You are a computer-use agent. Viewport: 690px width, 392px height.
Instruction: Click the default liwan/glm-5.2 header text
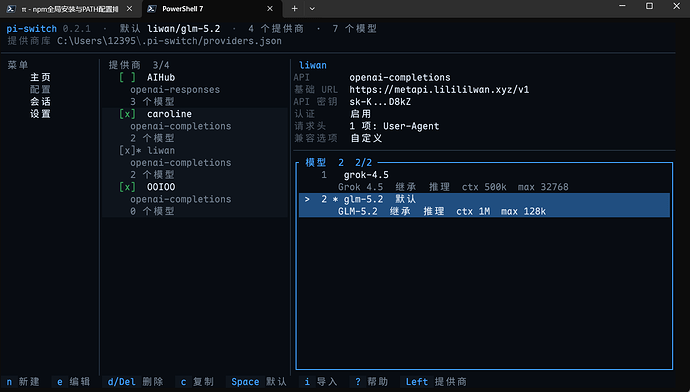(184, 29)
